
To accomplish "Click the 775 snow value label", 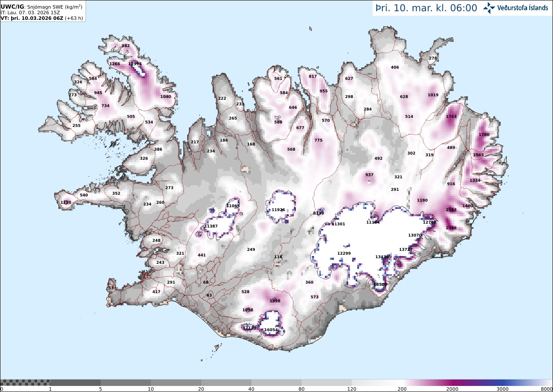I will 318,140.
